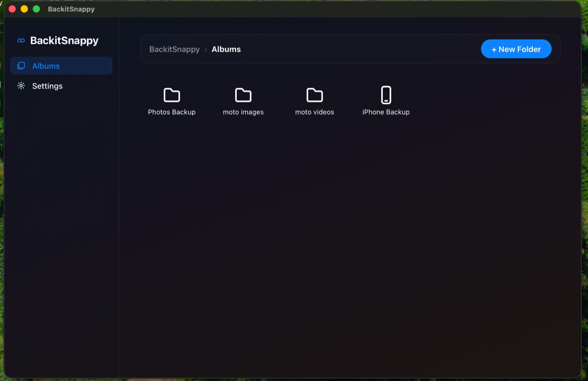Close the BackitSnappy window

click(x=12, y=9)
